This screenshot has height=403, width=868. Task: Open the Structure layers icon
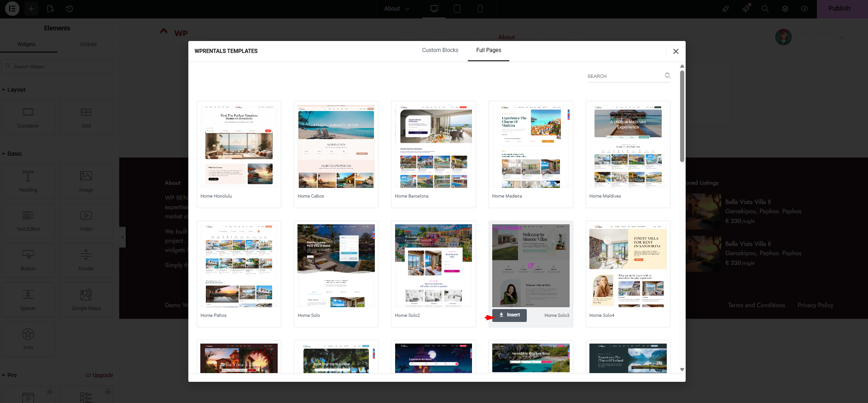pyautogui.click(x=785, y=9)
